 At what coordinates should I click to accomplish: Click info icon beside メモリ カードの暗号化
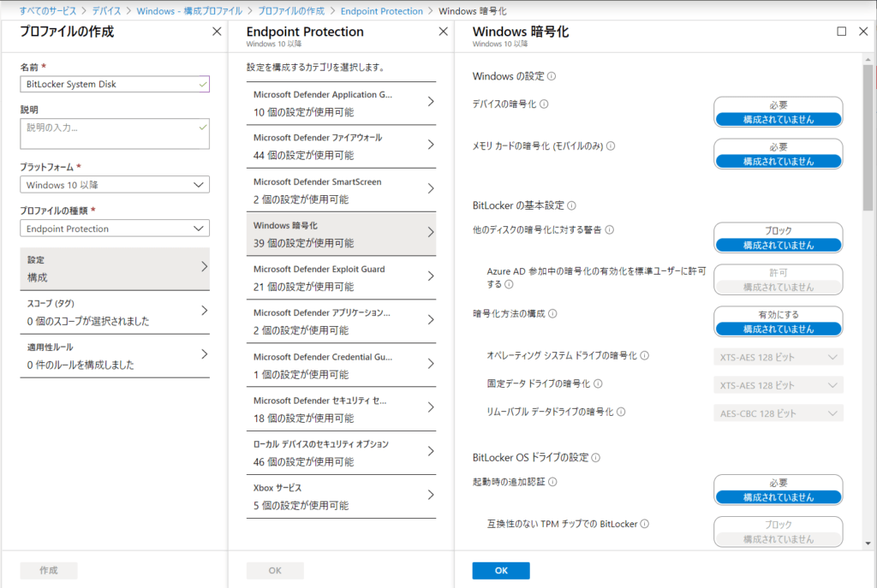point(611,146)
